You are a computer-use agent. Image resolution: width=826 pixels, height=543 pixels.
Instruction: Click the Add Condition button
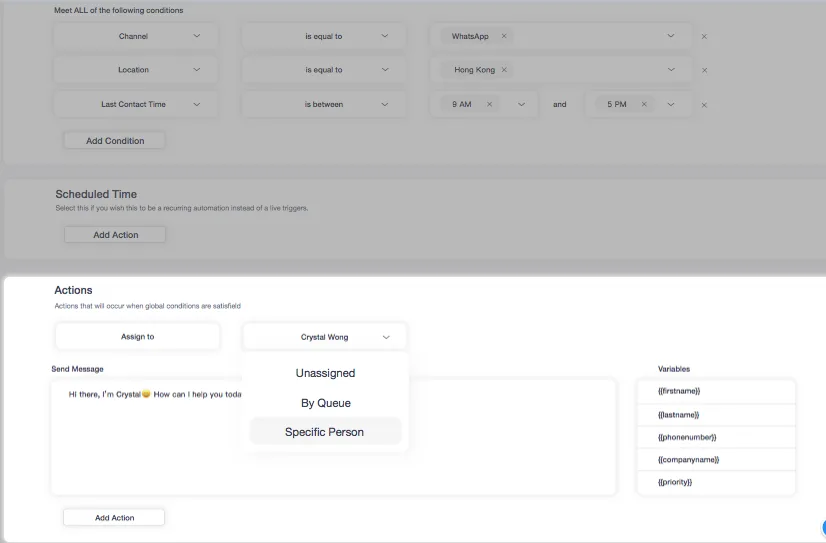click(115, 141)
